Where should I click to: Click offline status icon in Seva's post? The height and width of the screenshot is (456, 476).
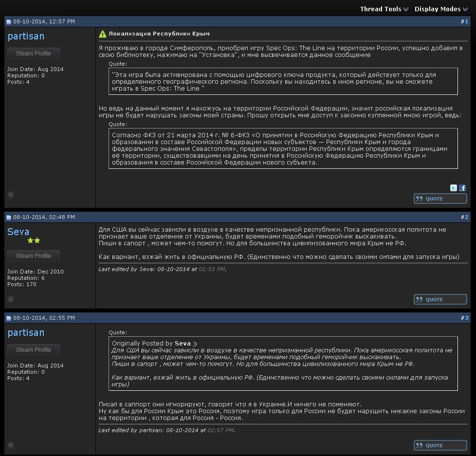click(x=11, y=299)
